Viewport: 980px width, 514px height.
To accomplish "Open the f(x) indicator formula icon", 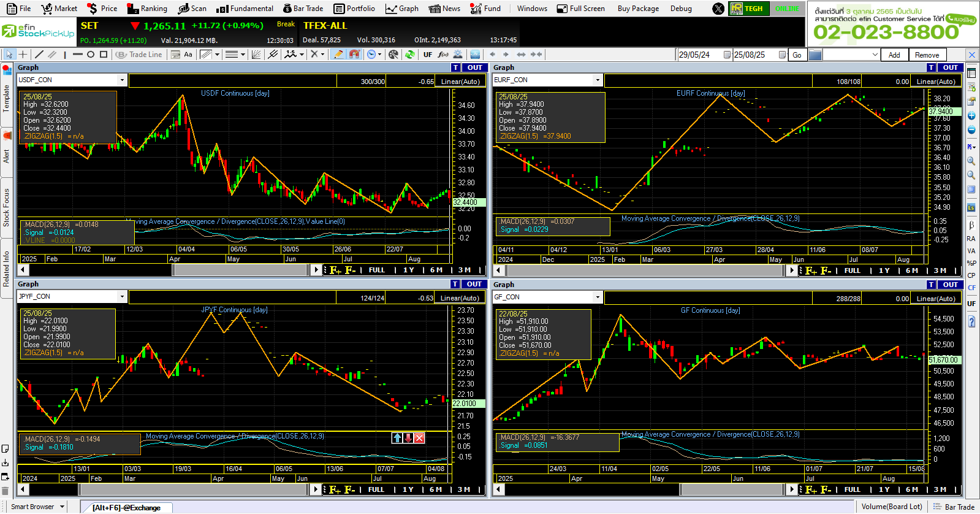I will click(x=443, y=55).
